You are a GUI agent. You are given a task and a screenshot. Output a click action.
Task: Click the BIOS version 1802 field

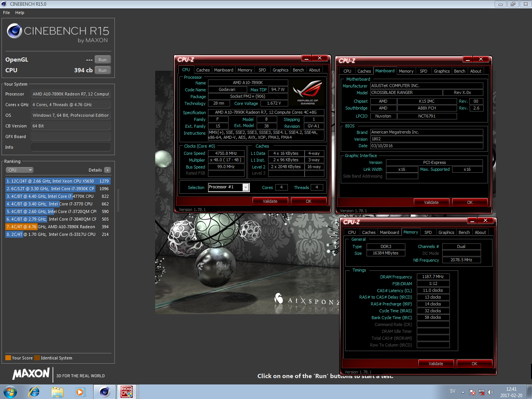pyautogui.click(x=427, y=139)
